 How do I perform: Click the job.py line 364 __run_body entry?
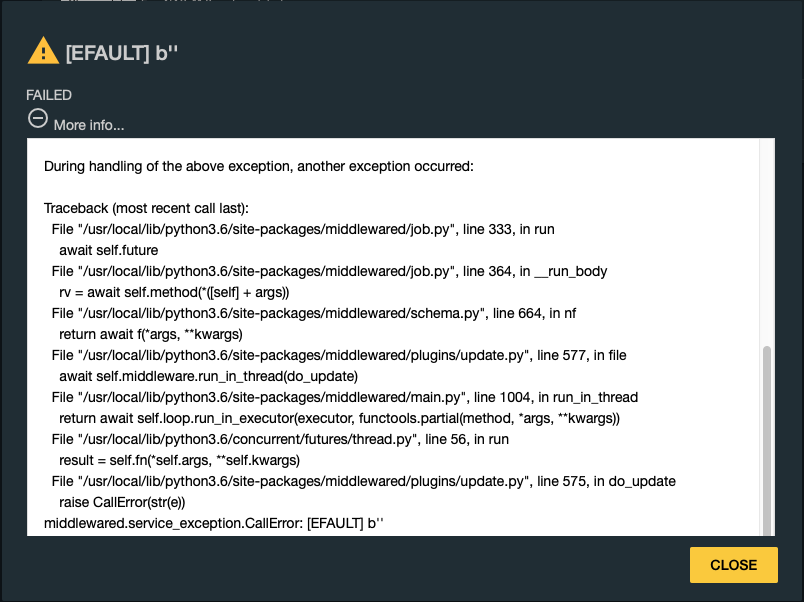pos(329,271)
